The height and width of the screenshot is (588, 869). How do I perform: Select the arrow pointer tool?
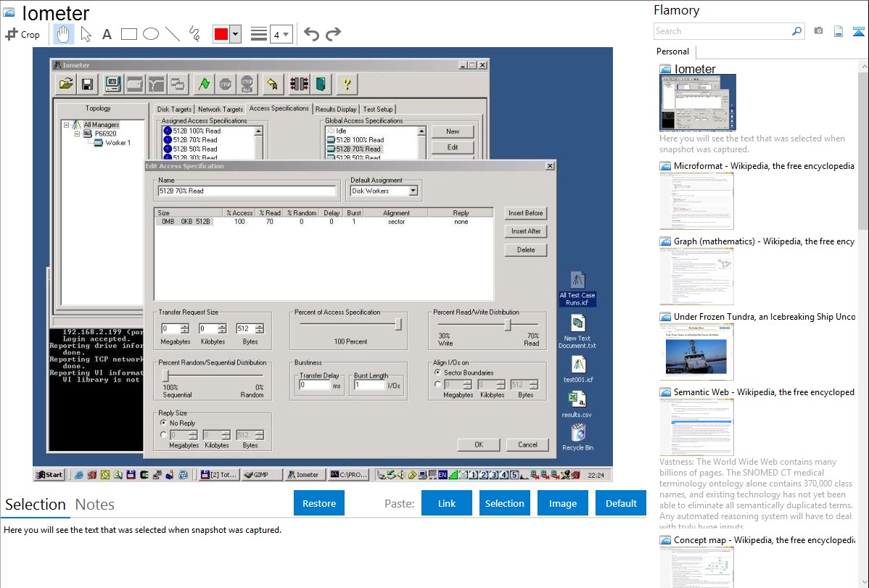coord(86,34)
